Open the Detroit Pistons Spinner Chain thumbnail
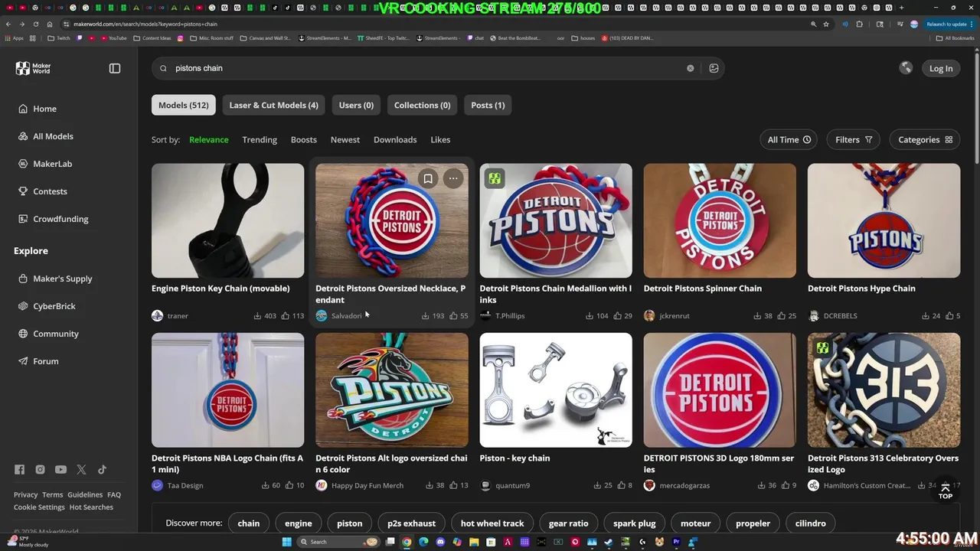Image resolution: width=980 pixels, height=551 pixels. point(720,220)
